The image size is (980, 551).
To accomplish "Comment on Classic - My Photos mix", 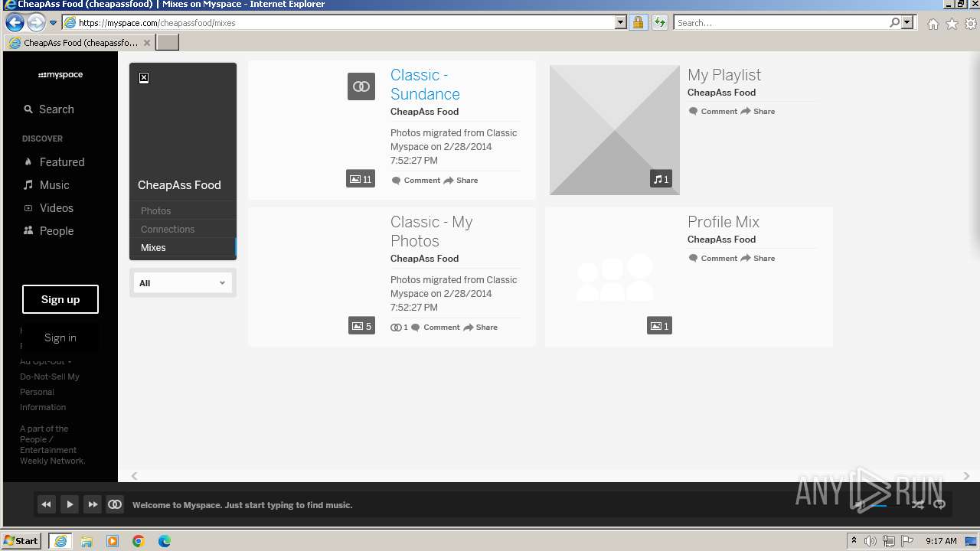I will coord(436,328).
